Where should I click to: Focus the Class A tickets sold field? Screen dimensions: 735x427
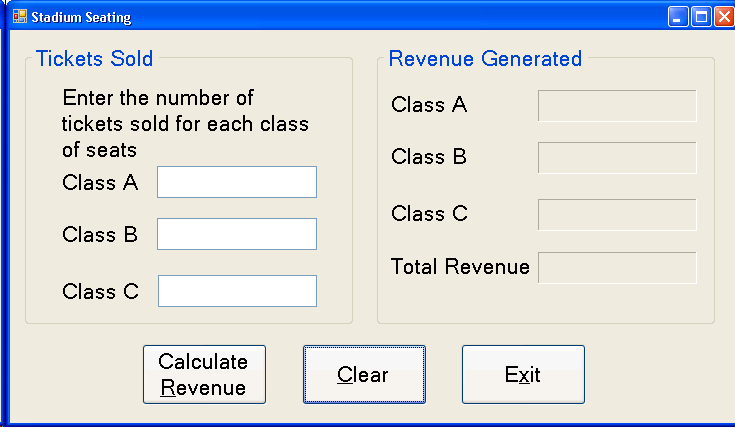(x=237, y=182)
